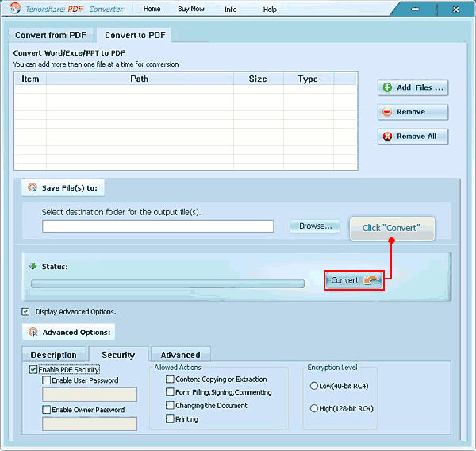Click the destination folder path field
Viewport: 476px width, 451px height.
tap(158, 226)
